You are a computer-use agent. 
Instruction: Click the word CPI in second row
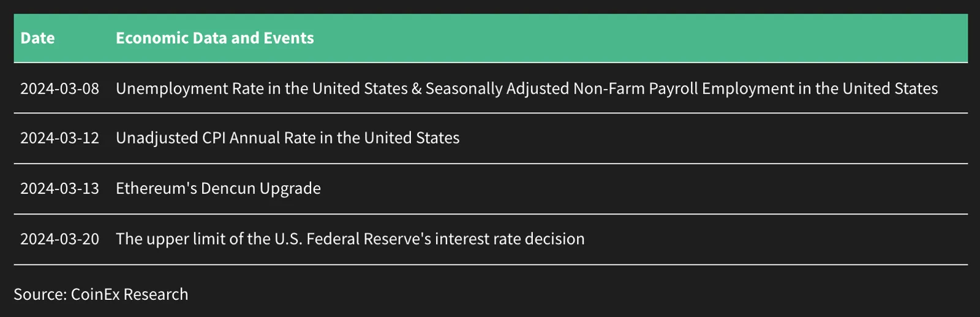(x=214, y=138)
